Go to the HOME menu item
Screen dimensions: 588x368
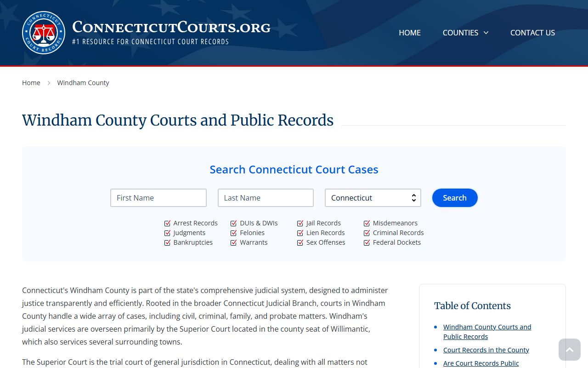[410, 33]
